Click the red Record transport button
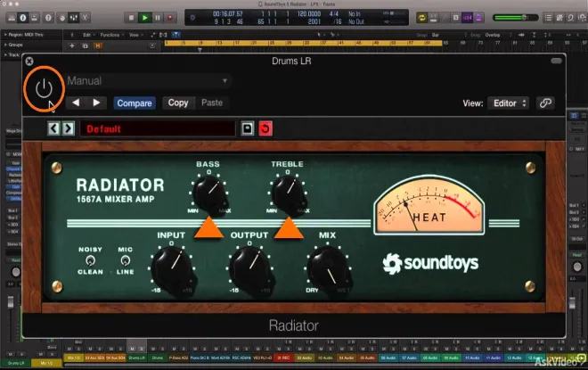Image resolution: width=588 pixels, height=370 pixels. pyautogui.click(x=170, y=18)
